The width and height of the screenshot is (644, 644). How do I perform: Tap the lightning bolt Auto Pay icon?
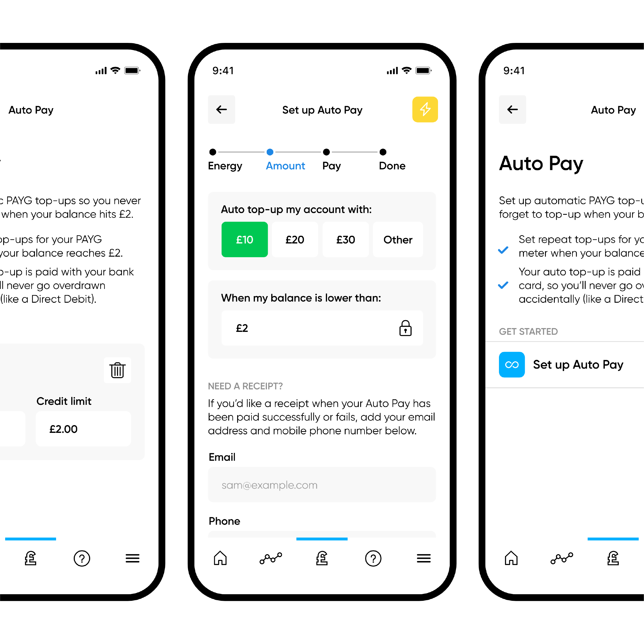(426, 108)
